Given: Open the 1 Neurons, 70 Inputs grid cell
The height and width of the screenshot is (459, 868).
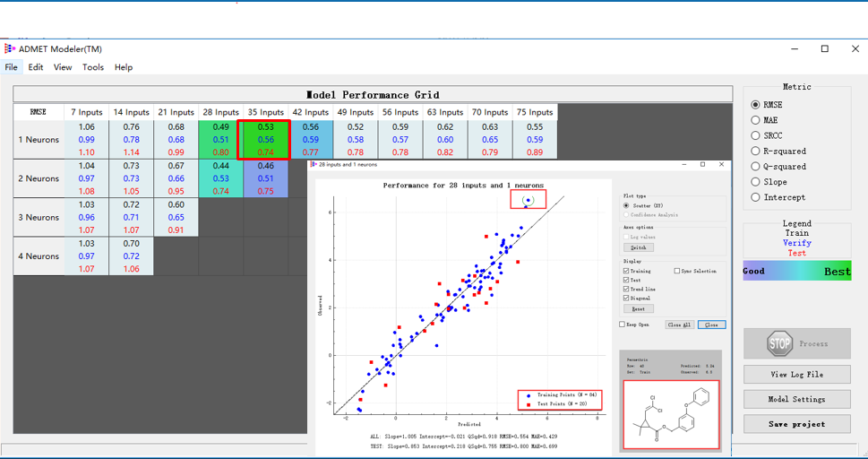Looking at the screenshot, I should (x=490, y=140).
